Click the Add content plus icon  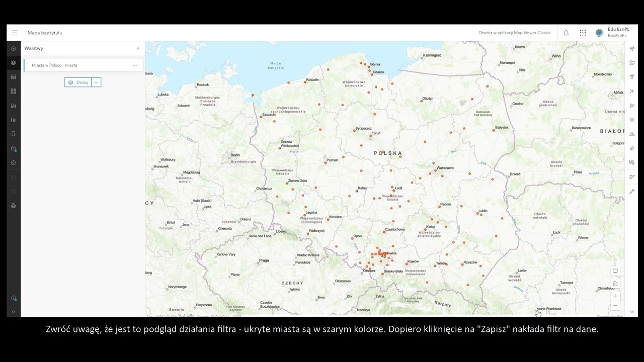(14, 49)
